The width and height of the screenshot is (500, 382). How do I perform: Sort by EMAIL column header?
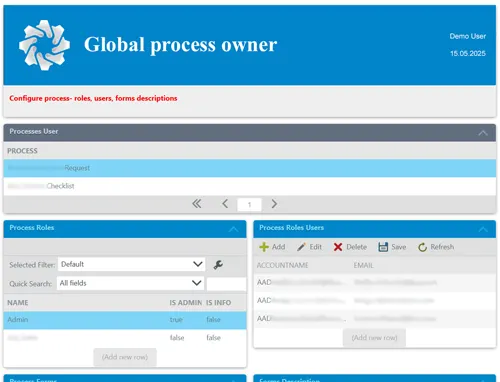[363, 265]
